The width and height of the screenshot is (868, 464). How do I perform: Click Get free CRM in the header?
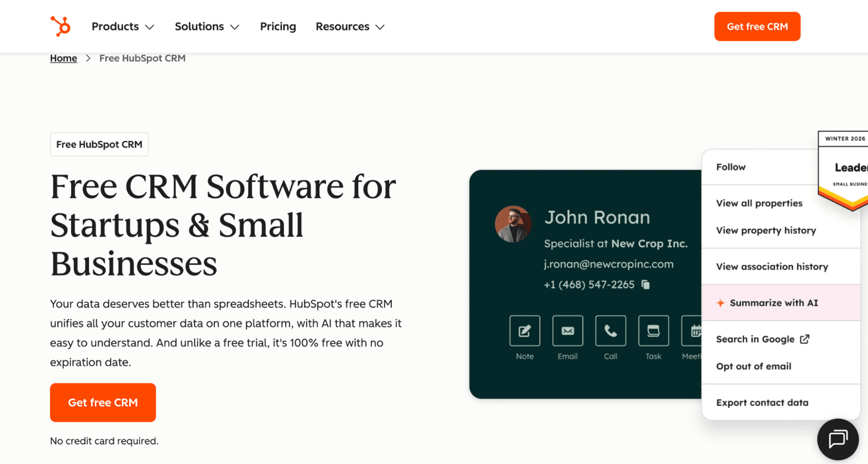click(x=757, y=27)
